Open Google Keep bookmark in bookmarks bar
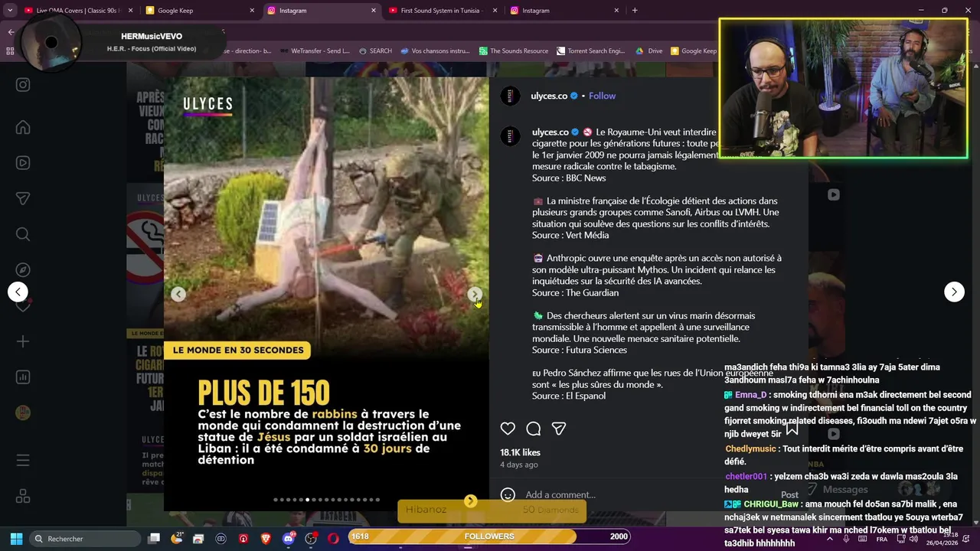The width and height of the screenshot is (980, 551). (693, 51)
